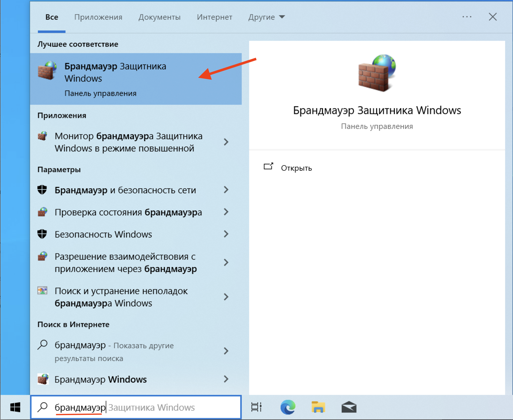513x420 pixels.
Task: Expand Безопасность Windows chevron
Action: (x=226, y=234)
